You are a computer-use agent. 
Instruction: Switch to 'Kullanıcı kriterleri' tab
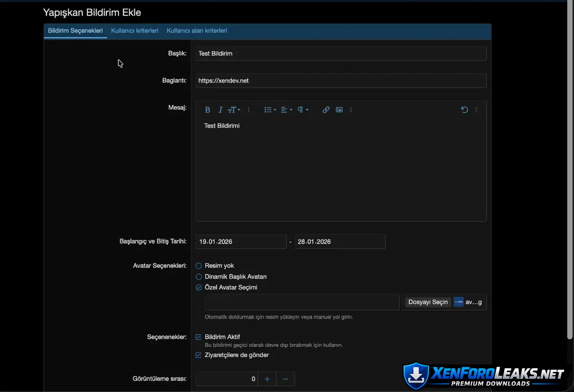pos(134,31)
